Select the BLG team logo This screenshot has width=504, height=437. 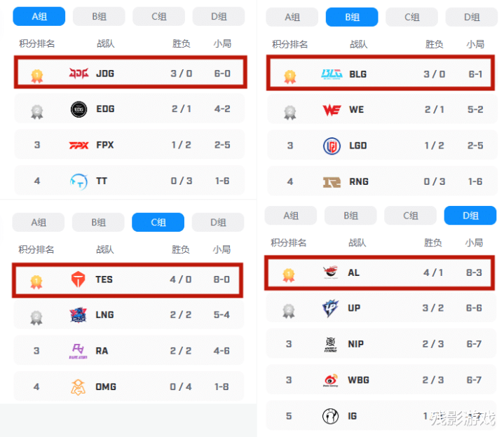332,74
